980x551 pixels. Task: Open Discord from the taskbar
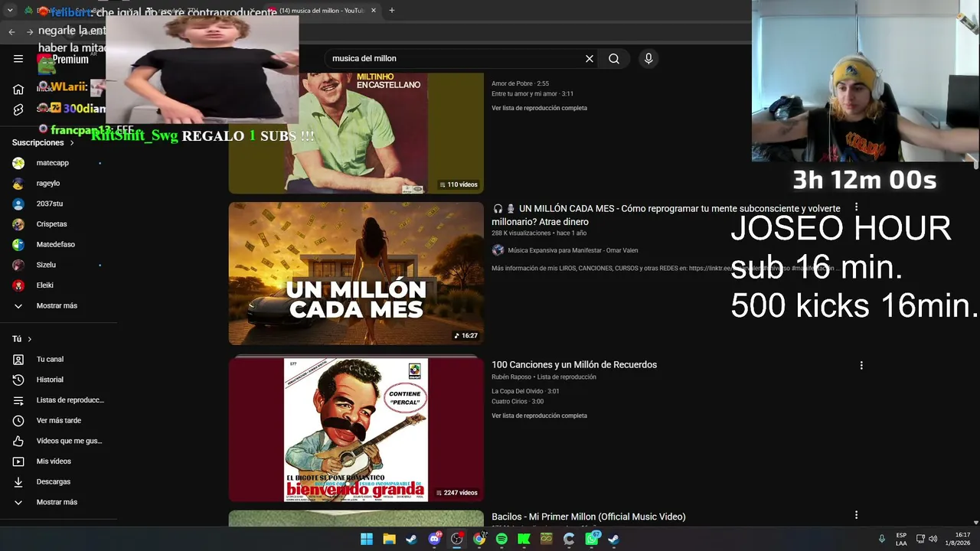pyautogui.click(x=434, y=539)
